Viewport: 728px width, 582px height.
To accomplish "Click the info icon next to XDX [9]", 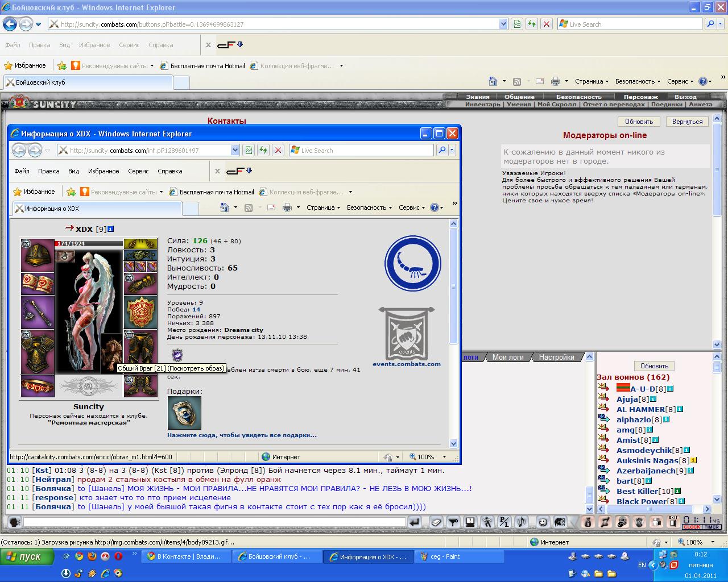I will click(x=110, y=229).
